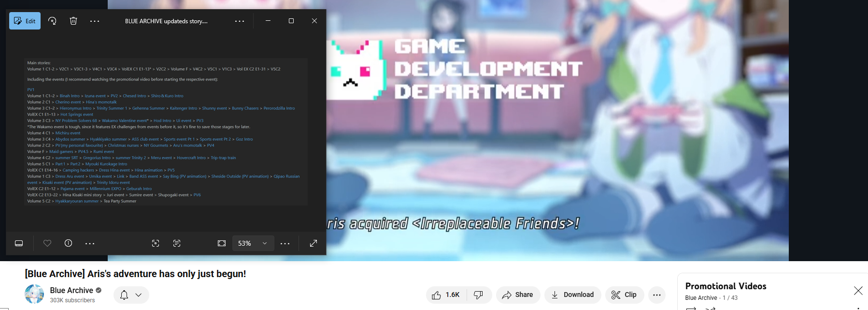Rotate the image in Photos viewer
This screenshot has width=868, height=310.
(x=52, y=21)
